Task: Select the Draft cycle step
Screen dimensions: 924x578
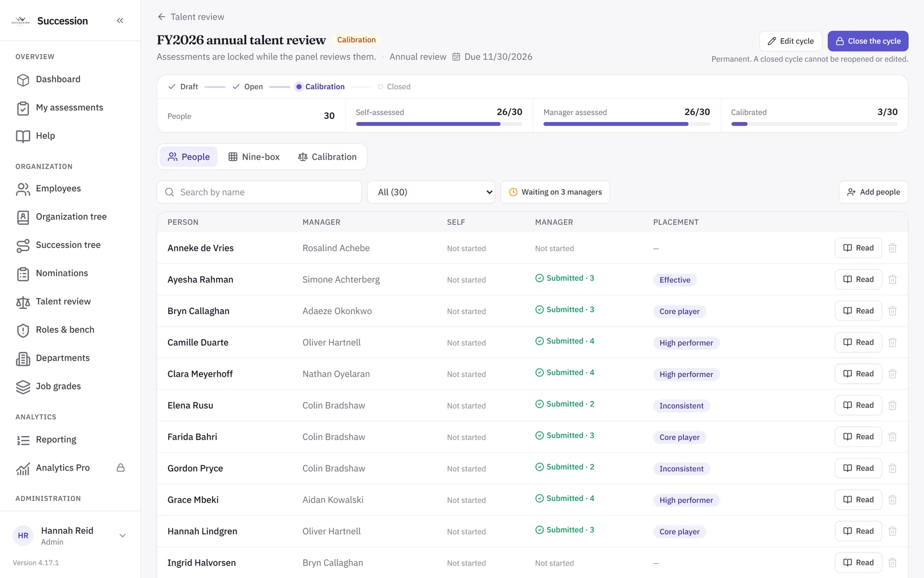Action: [x=183, y=86]
